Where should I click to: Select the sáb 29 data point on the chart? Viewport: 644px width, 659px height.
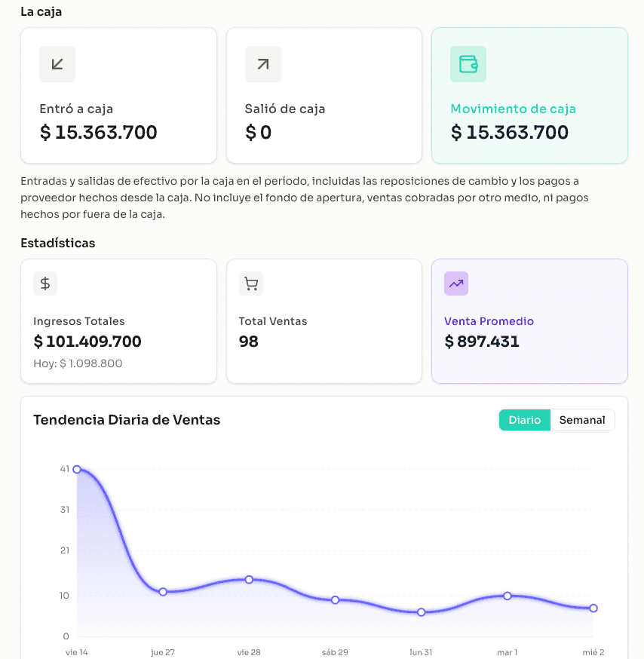tap(335, 599)
